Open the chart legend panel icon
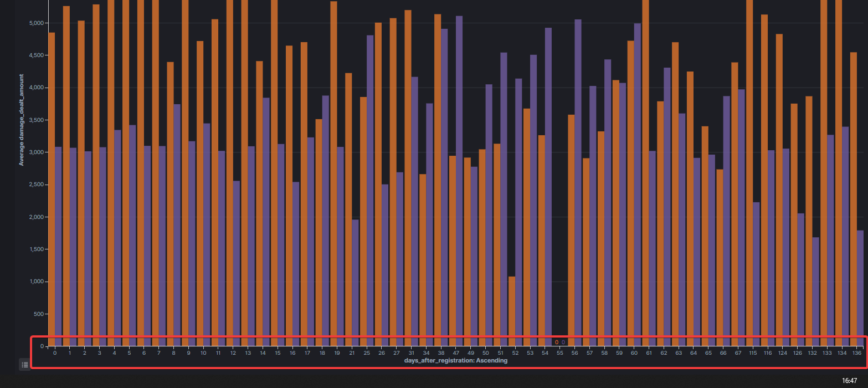The height and width of the screenshot is (388, 868). (x=24, y=365)
